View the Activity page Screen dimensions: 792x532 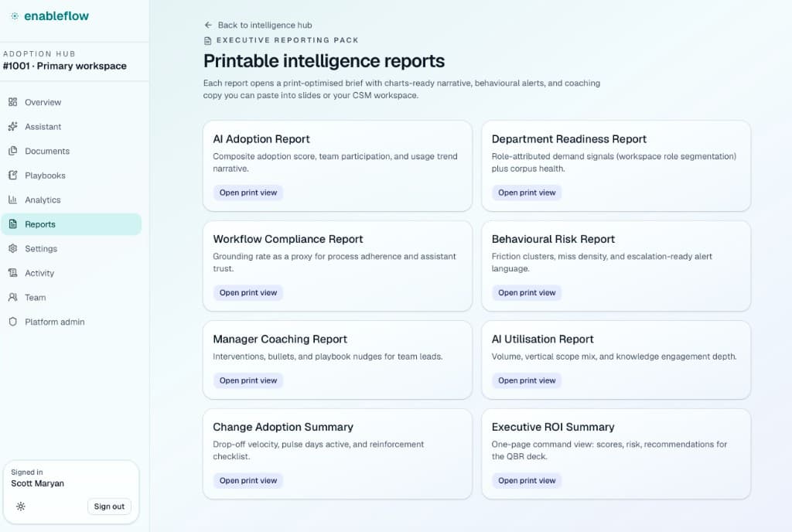(70, 272)
